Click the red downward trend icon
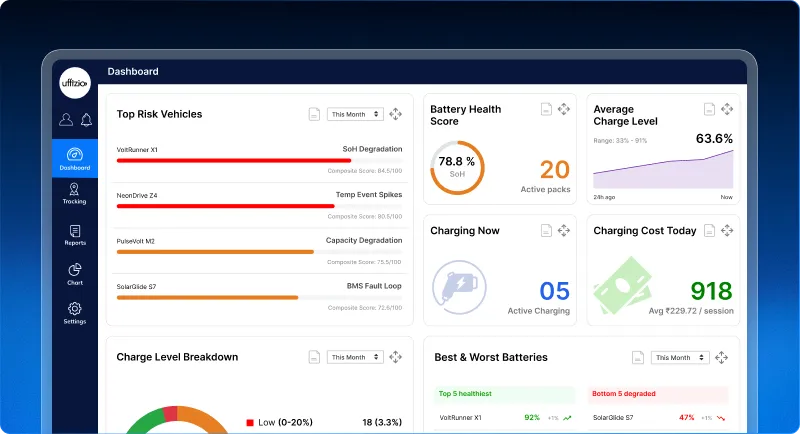This screenshot has height=434, width=800. click(721, 418)
